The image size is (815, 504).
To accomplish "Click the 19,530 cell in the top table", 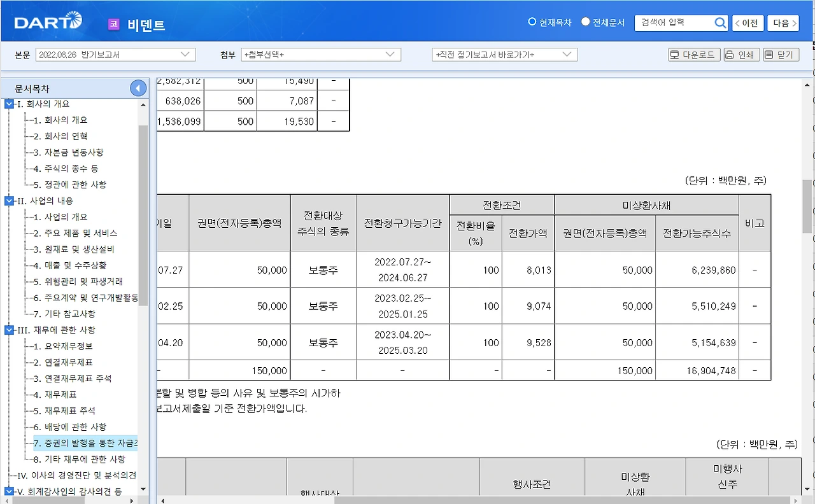I will (287, 121).
